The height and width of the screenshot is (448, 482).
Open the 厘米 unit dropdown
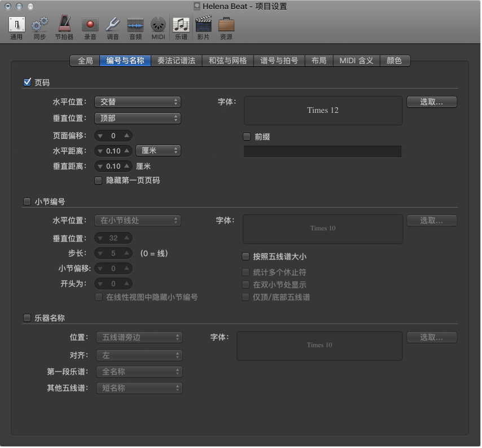pyautogui.click(x=158, y=151)
